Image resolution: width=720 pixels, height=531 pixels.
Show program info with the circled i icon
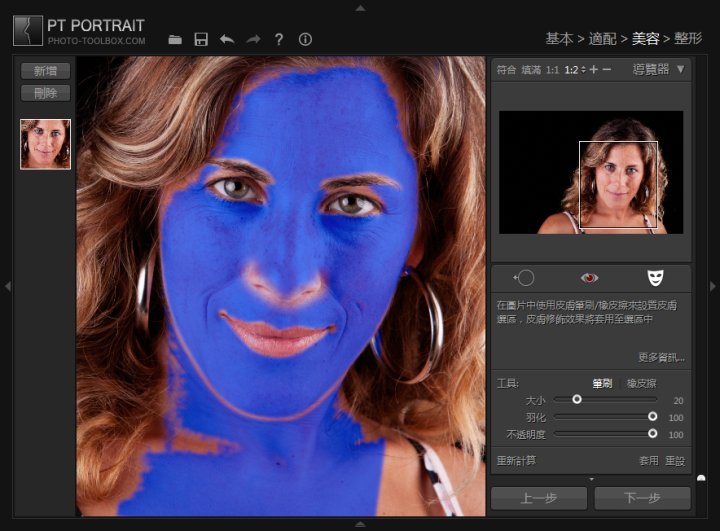point(305,39)
